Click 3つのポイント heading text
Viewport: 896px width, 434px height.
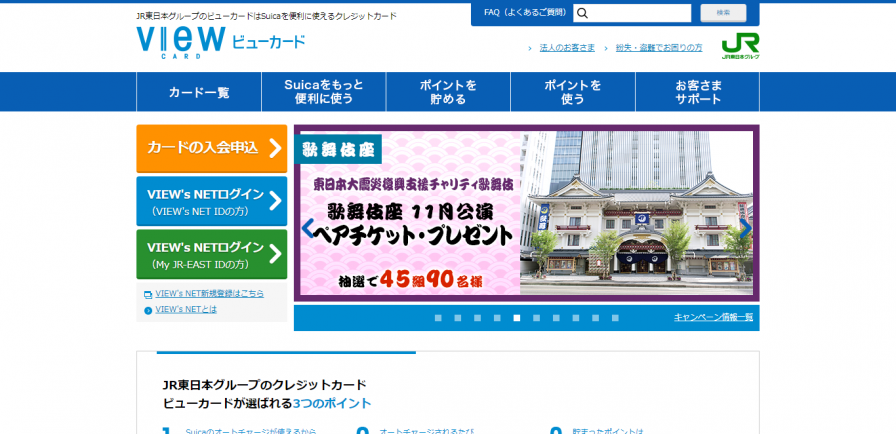click(x=332, y=403)
